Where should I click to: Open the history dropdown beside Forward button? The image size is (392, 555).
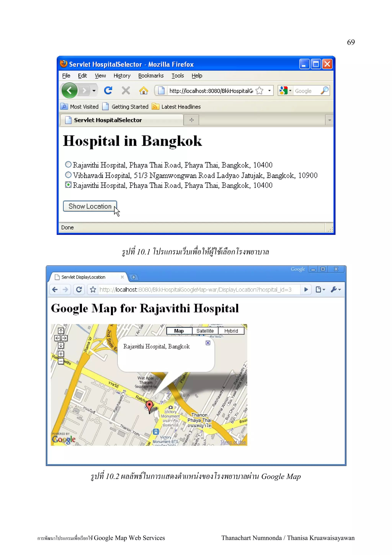94,91
